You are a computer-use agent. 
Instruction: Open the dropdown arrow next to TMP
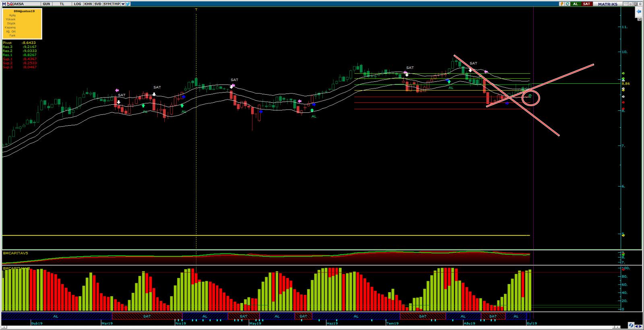(123, 4)
